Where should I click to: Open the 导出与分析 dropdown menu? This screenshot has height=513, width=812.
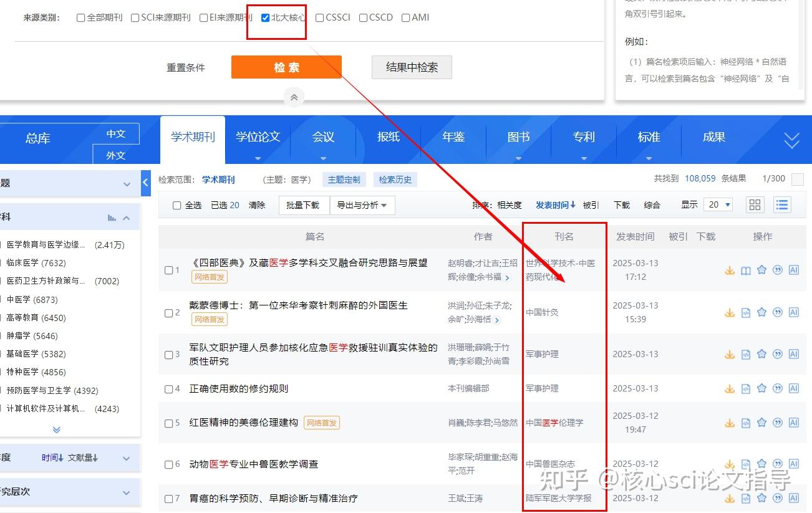click(362, 204)
